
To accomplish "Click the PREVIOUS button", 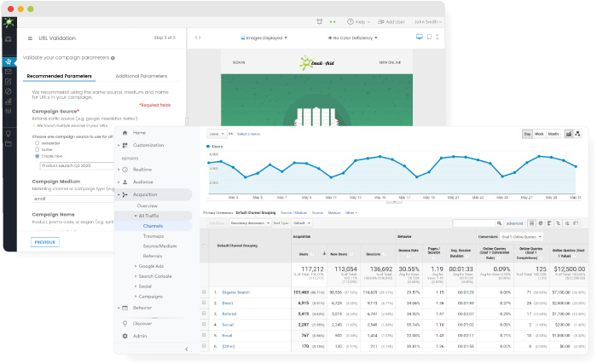I will (45, 242).
